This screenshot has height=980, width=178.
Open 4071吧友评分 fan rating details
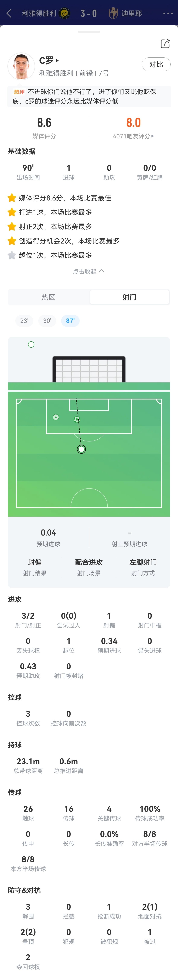coord(133,136)
